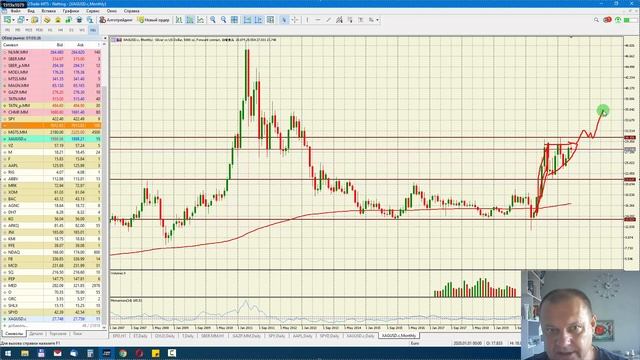This screenshot has height=360, width=640.
Task: Switch chart to line chart type
Action: [200, 20]
